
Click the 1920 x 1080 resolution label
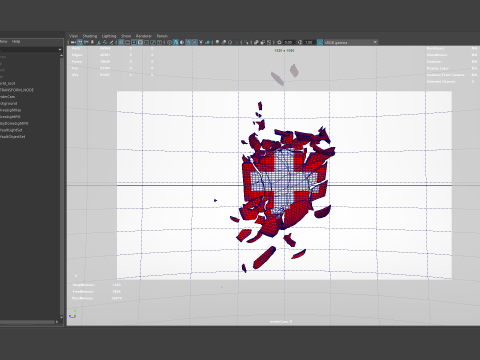tap(284, 51)
